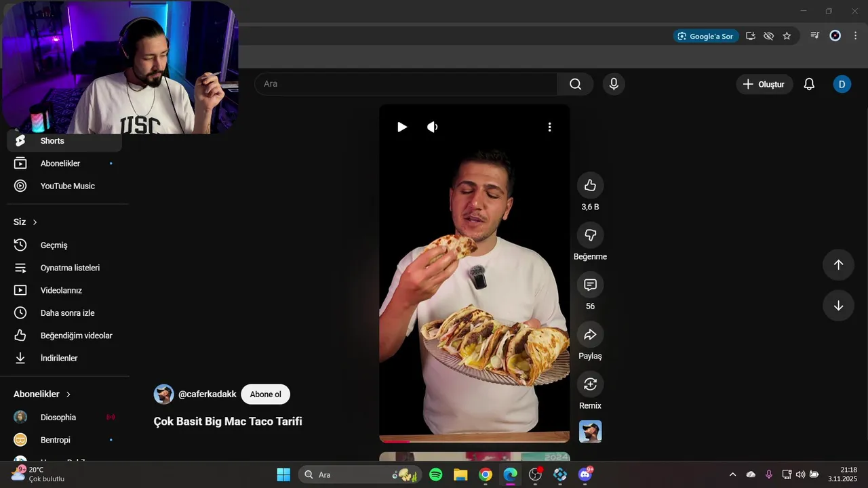
Task: Click the crossed-eye tracking icon in address bar
Action: (768, 36)
